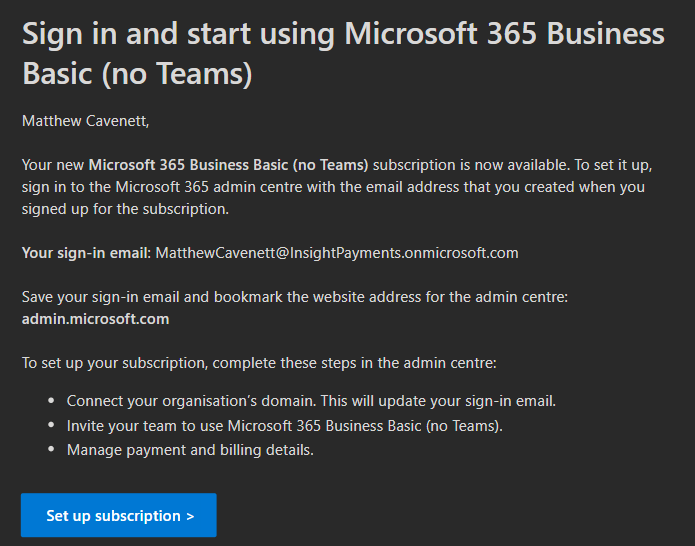Click the 'Invite your team' bullet item
695x546 pixels.
(x=285, y=426)
